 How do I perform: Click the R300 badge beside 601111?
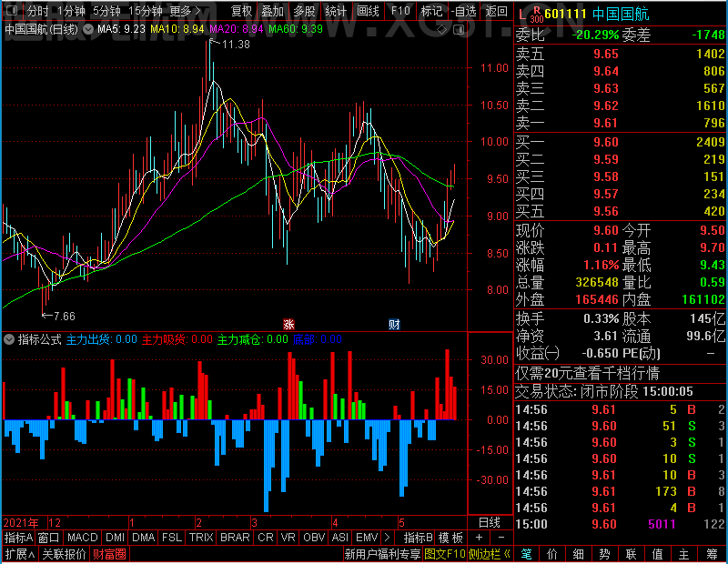536,15
